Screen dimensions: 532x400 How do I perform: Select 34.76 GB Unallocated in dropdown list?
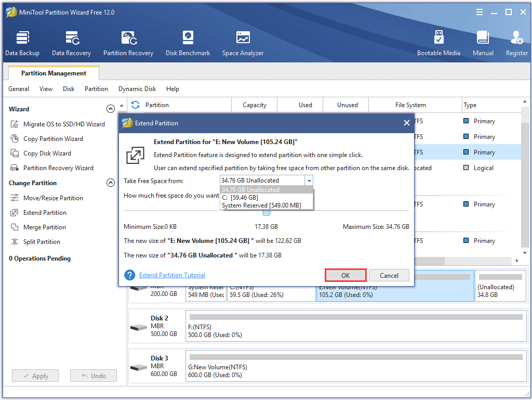coord(267,190)
